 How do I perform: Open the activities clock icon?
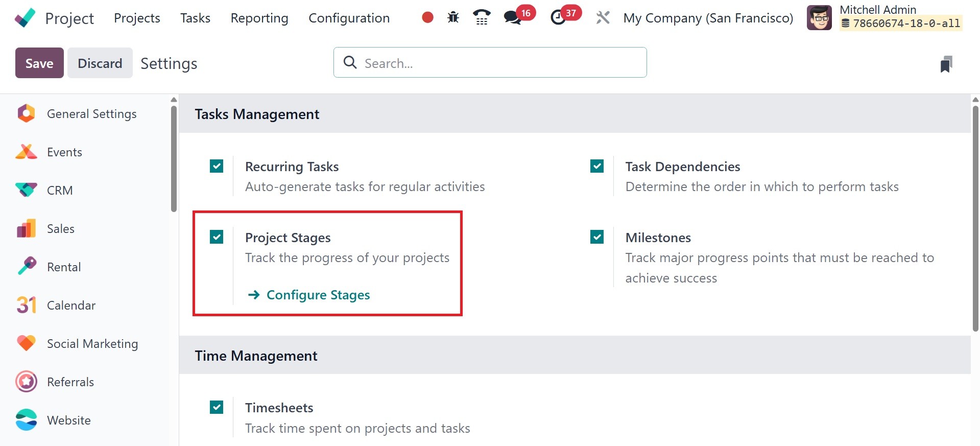pos(558,18)
